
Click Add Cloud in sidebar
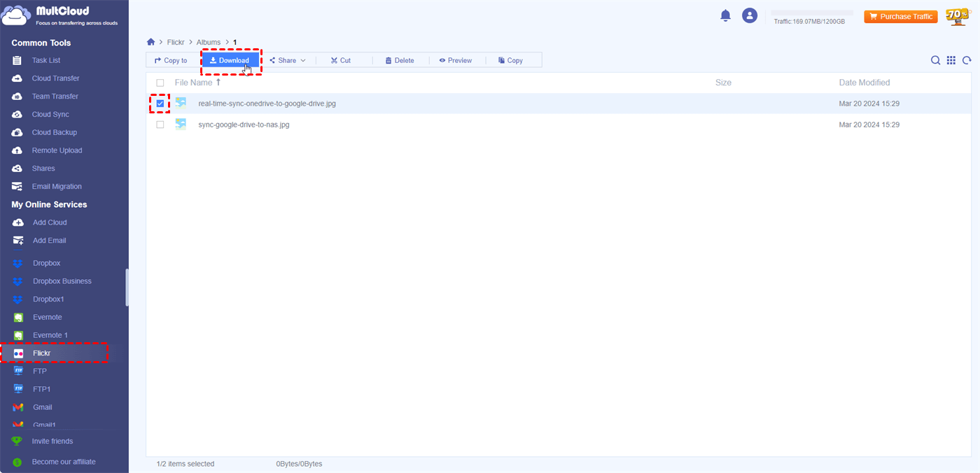[x=50, y=223]
